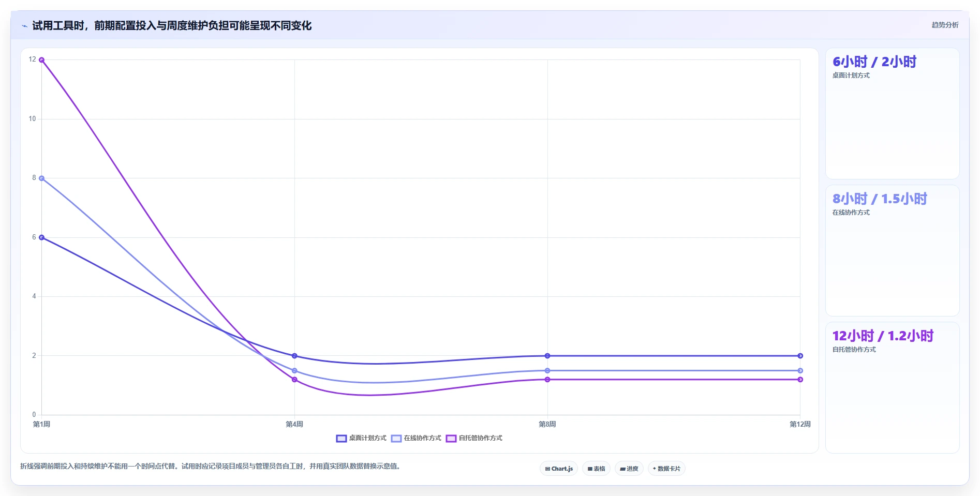Click the chart title 试用工具时 heading
The height and width of the screenshot is (496, 980).
[x=172, y=25]
